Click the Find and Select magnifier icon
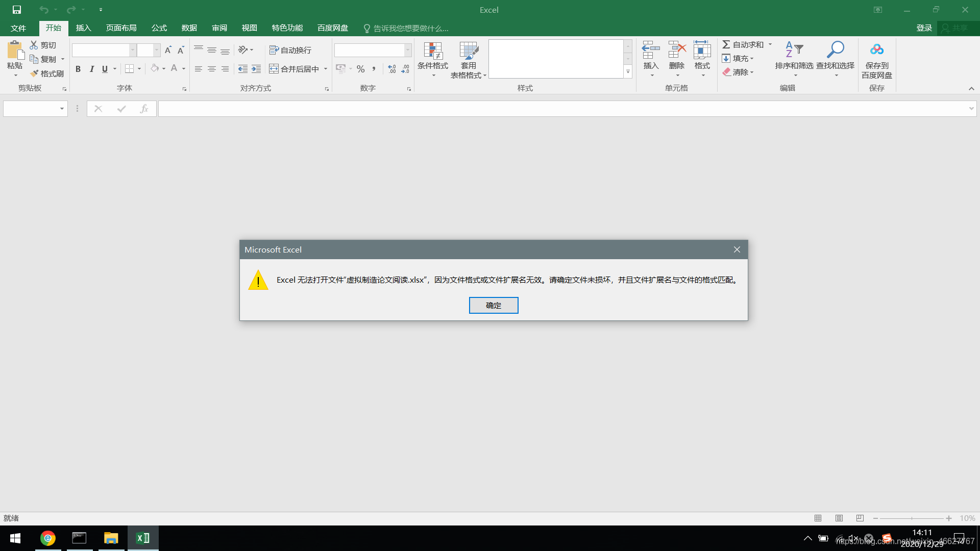This screenshot has width=980, height=551. tap(835, 50)
